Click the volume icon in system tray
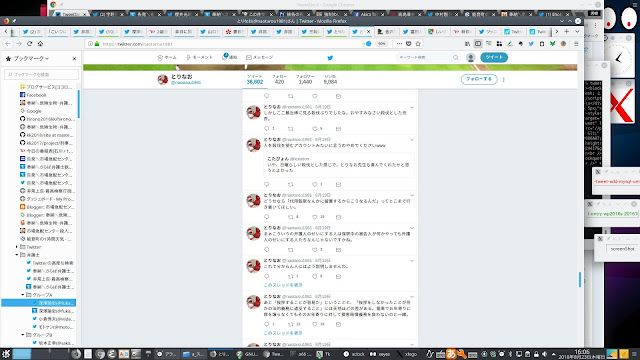This screenshot has height=360, width=640. 544,354
